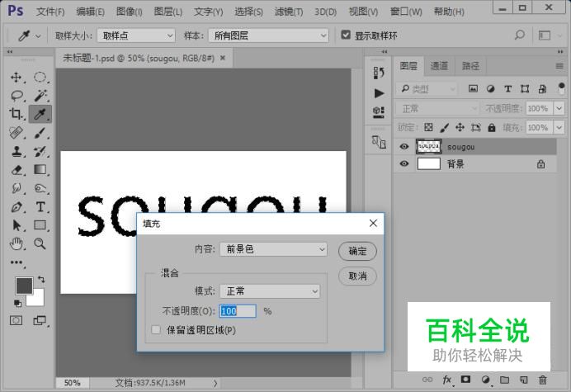The height and width of the screenshot is (392, 571).
Task: Select the Healing Brush tool
Action: (16, 133)
